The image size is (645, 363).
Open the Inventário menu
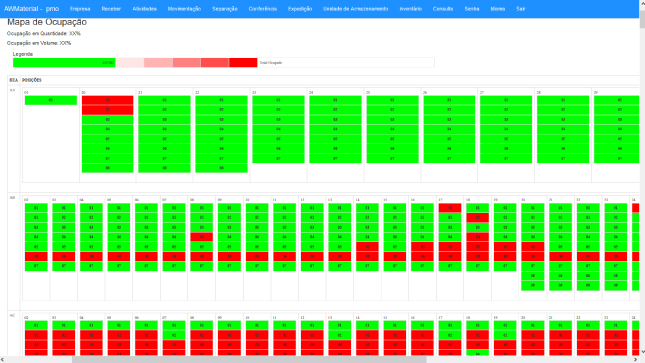click(411, 9)
